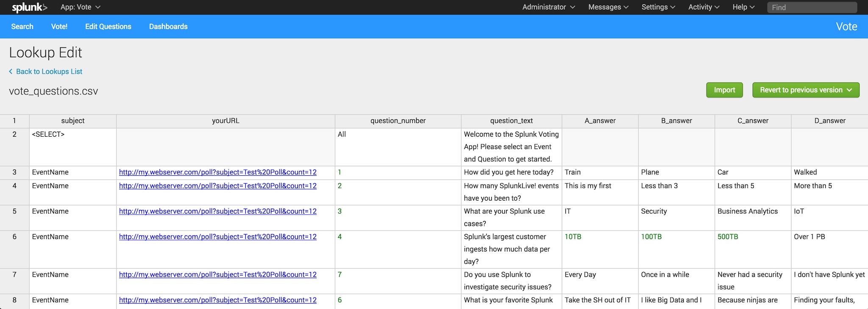Screen dimensions: 868x309
Task: Open the Settings dropdown
Action: pyautogui.click(x=658, y=7)
